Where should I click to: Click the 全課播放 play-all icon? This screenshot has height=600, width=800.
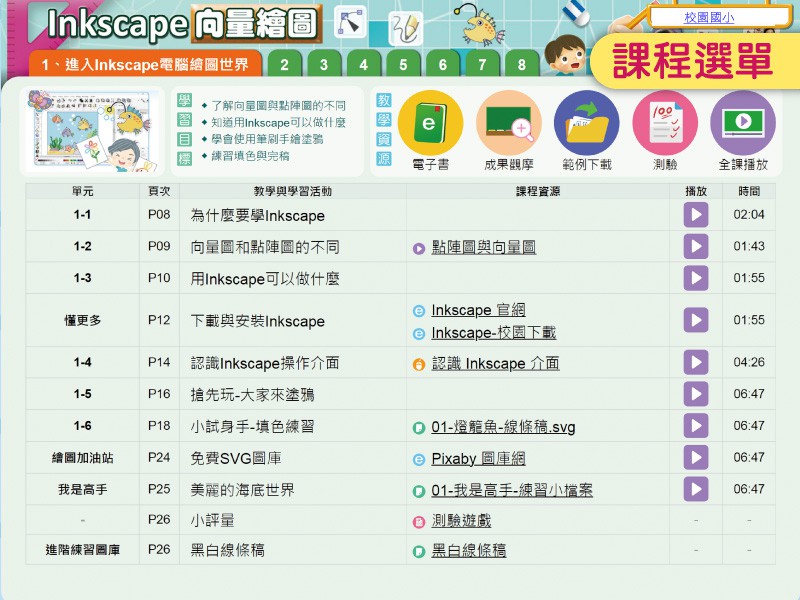pyautogui.click(x=743, y=124)
